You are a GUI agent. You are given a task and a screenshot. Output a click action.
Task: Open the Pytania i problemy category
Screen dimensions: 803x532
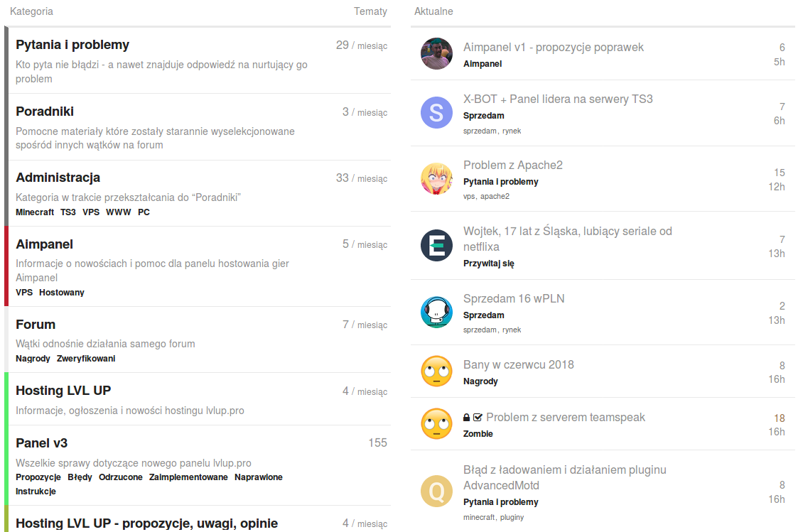[72, 45]
